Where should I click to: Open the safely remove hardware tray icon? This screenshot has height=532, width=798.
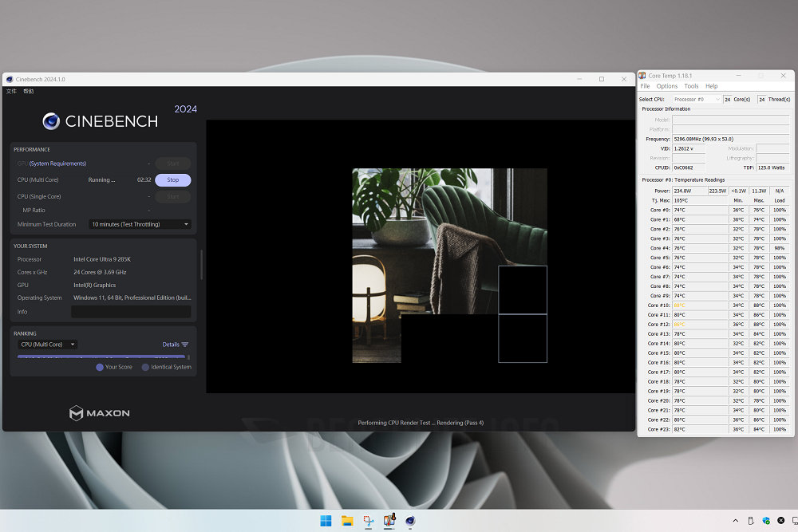click(751, 520)
